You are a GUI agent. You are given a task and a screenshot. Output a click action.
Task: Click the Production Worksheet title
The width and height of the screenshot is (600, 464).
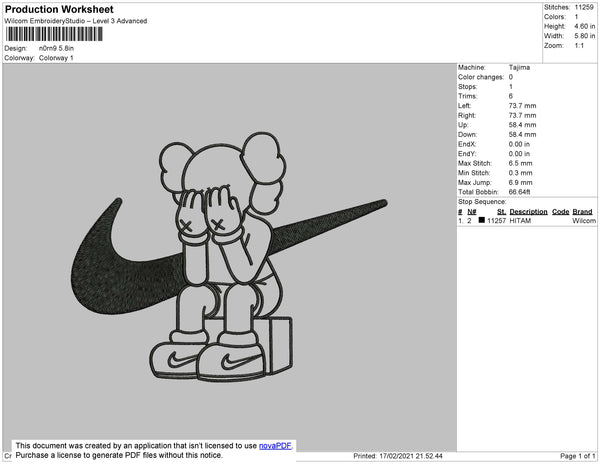click(x=59, y=9)
